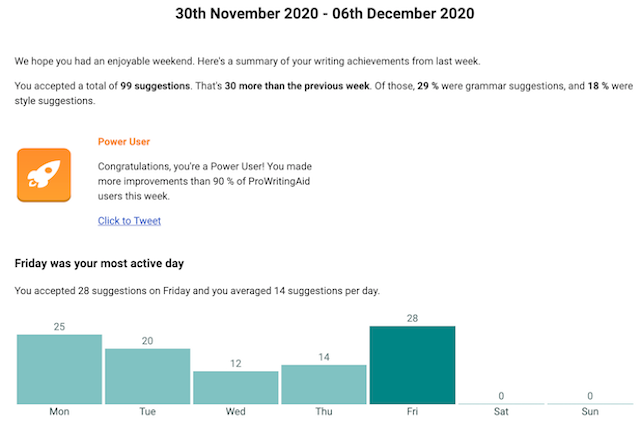Image resolution: width=640 pixels, height=427 pixels.
Task: Click the Mon axis label
Action: pyautogui.click(x=59, y=411)
